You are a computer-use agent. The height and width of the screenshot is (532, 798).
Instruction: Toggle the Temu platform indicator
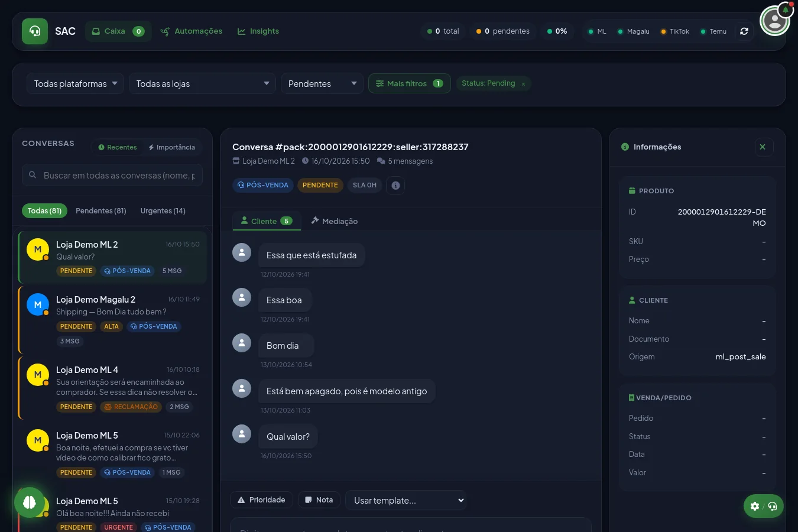point(713,31)
